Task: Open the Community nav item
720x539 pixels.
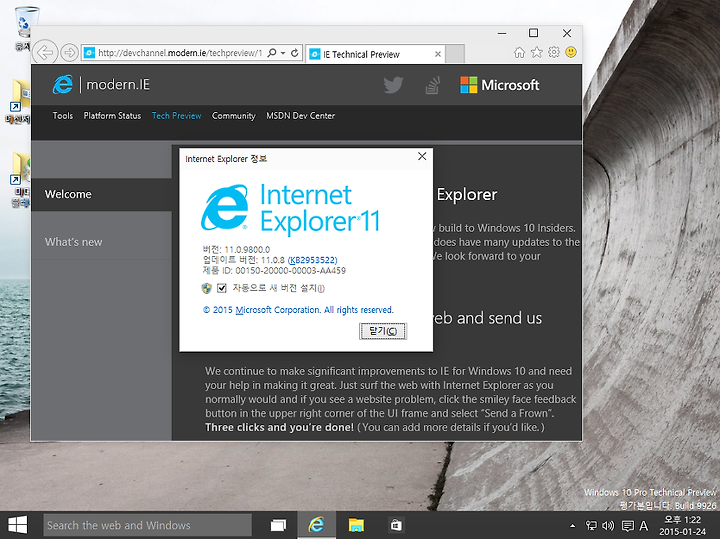Action: click(233, 116)
